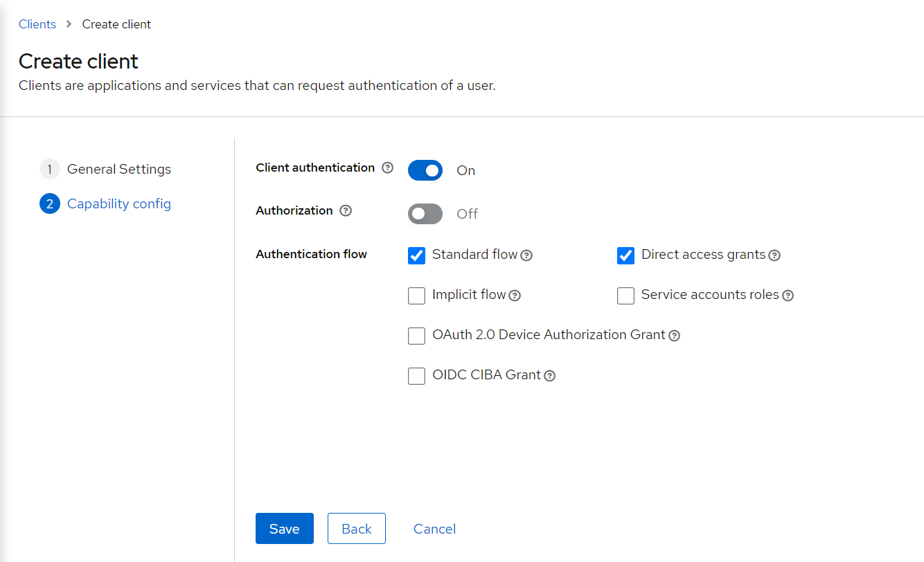This screenshot has width=924, height=562.
Task: Click Implicit flow help icon
Action: [515, 296]
